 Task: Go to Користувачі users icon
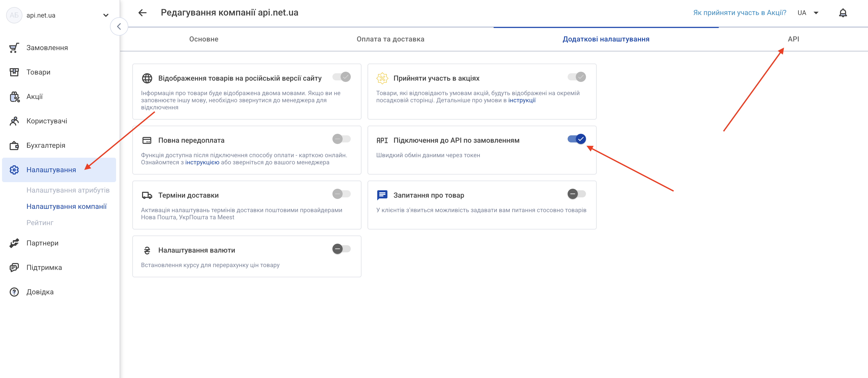[x=14, y=121]
